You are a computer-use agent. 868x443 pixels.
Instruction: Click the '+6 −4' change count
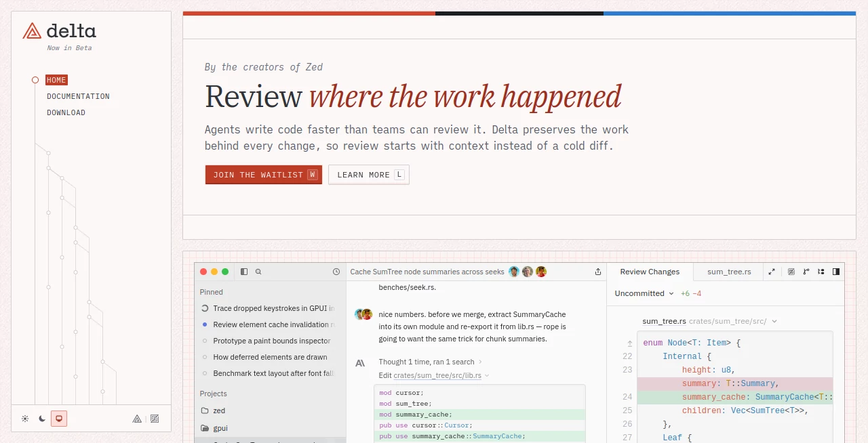click(x=691, y=293)
